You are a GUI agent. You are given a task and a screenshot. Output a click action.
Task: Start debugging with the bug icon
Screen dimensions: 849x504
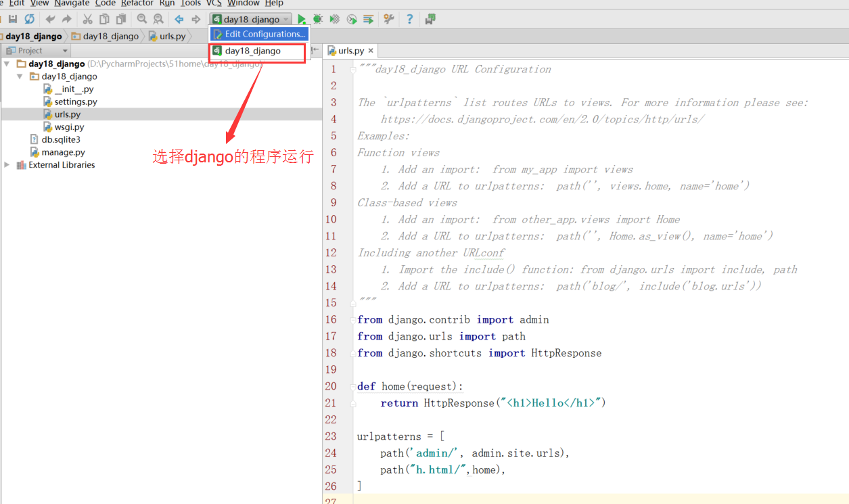317,20
